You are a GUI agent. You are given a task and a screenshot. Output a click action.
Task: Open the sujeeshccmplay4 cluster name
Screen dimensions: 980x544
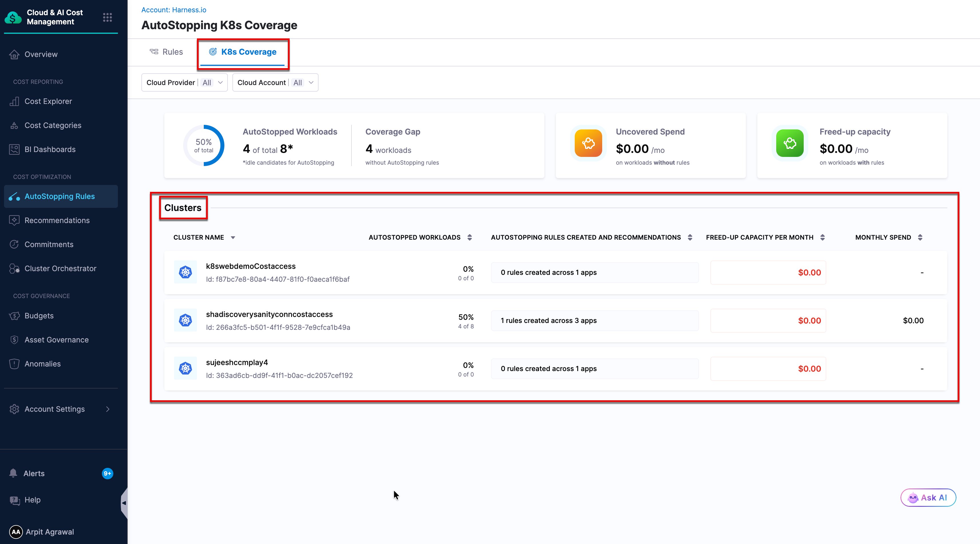[237, 362]
